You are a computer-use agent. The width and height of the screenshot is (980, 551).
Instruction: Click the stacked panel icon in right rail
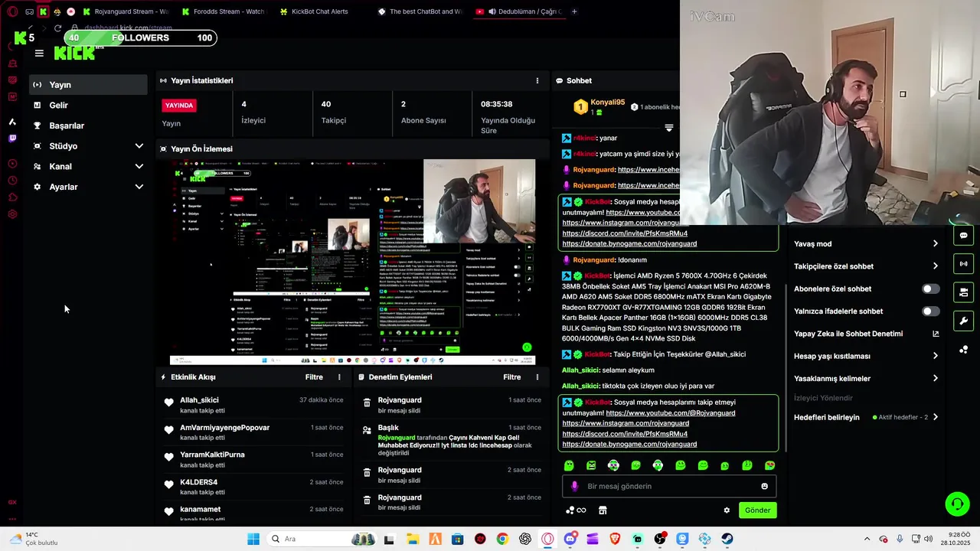tap(963, 292)
